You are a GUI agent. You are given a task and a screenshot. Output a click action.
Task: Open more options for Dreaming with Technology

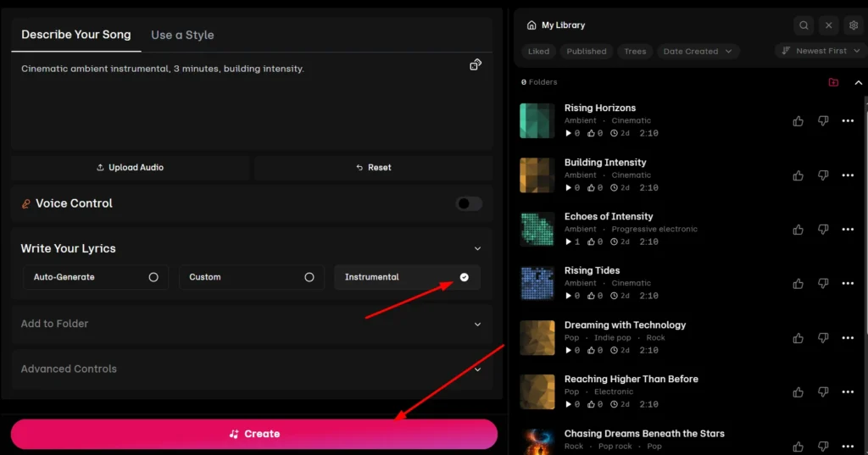click(x=848, y=338)
